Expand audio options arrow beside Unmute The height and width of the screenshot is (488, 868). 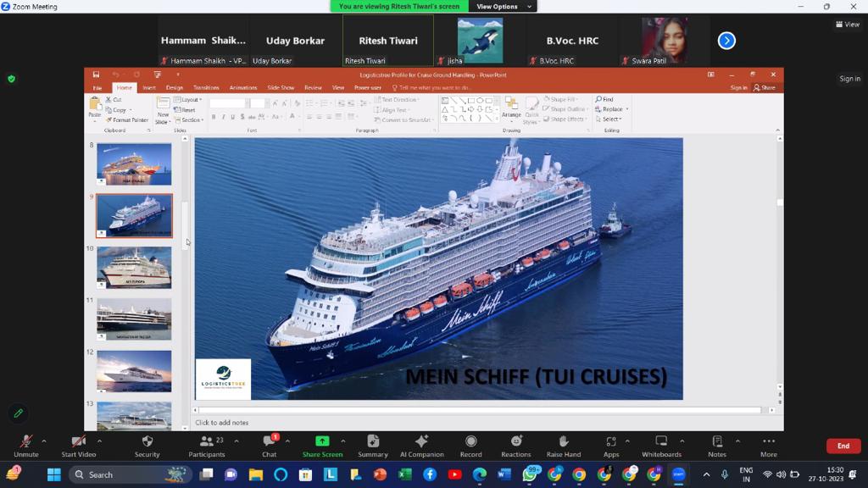coord(44,441)
